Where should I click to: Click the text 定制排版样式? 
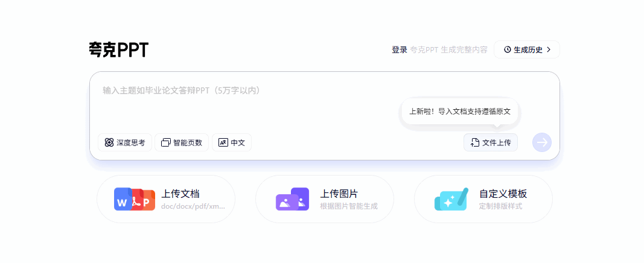pos(501,206)
